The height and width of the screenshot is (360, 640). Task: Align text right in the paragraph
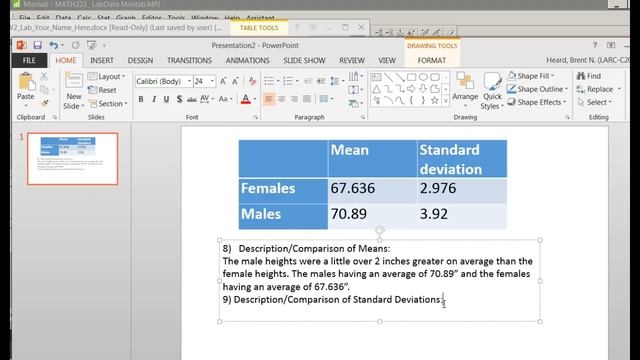pos(294,99)
